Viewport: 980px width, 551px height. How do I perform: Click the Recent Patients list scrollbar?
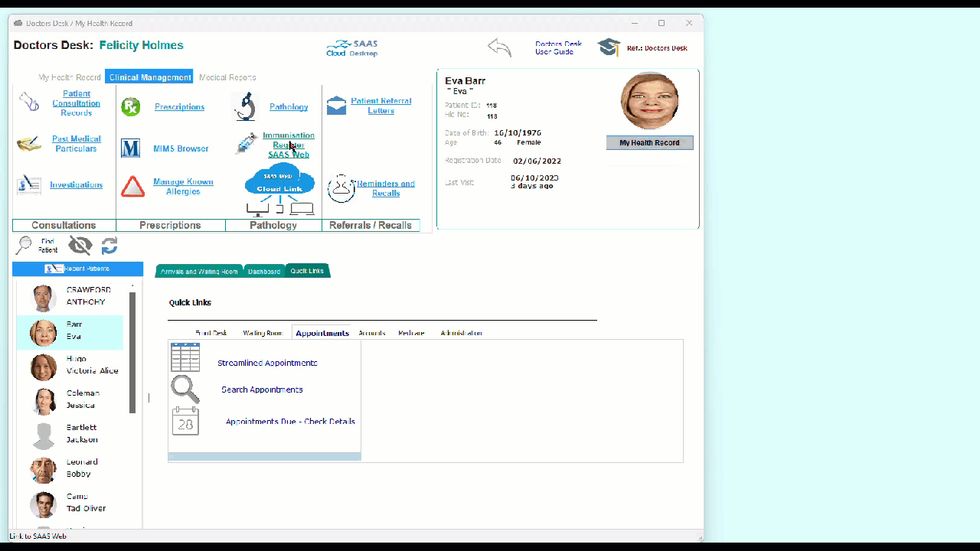(132, 352)
